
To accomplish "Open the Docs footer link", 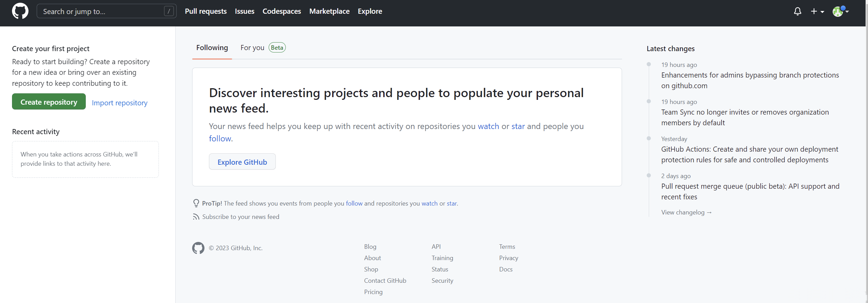I will coord(506,269).
